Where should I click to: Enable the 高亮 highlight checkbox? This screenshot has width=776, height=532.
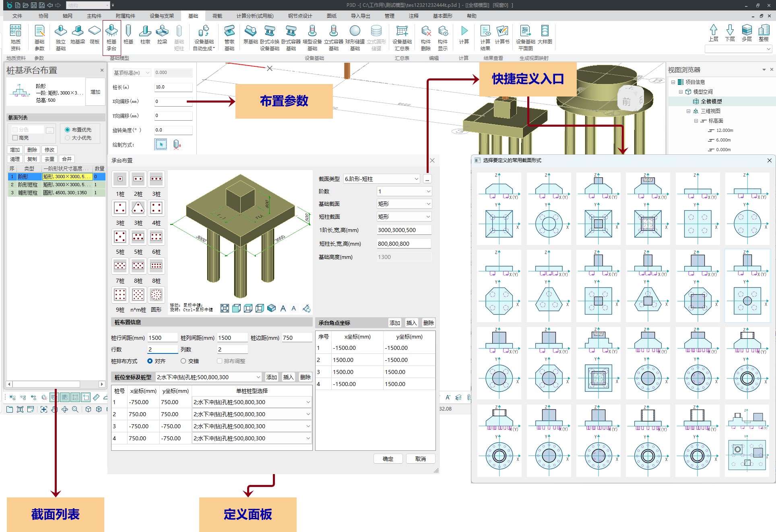15,138
